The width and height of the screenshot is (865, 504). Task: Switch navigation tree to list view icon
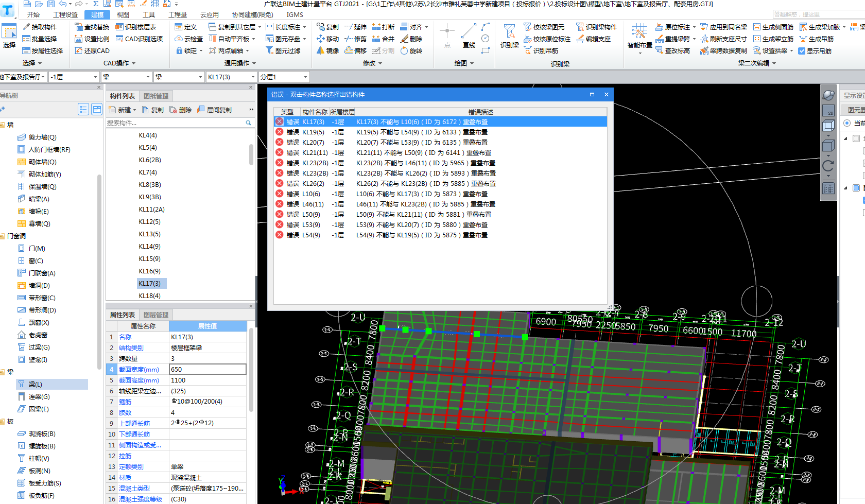tap(83, 109)
